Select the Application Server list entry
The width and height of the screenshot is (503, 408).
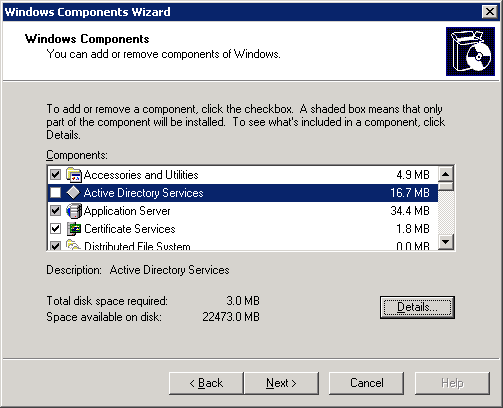pos(243,211)
